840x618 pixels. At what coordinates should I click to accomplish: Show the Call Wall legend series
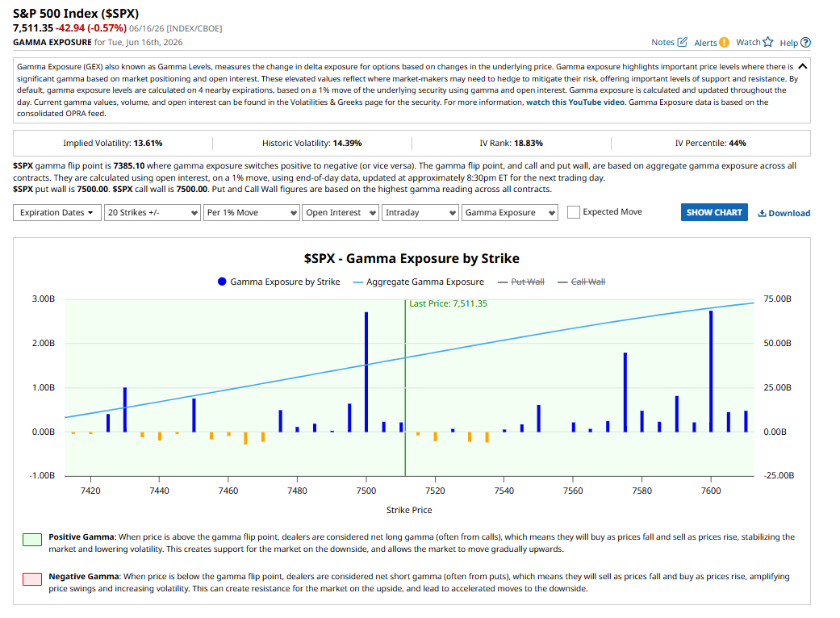tap(581, 282)
